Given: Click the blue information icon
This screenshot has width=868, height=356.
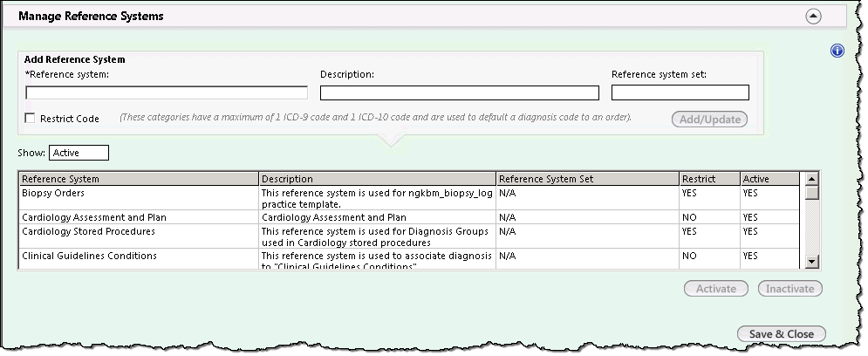Looking at the screenshot, I should 837,51.
